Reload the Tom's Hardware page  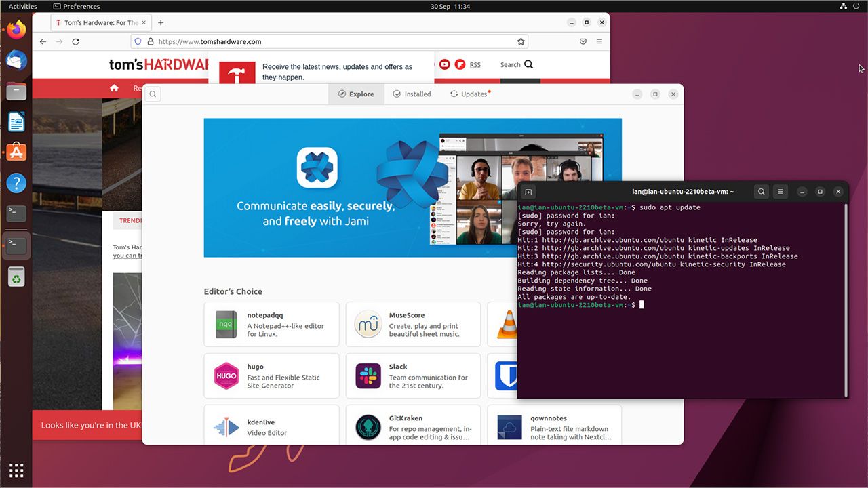(x=76, y=41)
